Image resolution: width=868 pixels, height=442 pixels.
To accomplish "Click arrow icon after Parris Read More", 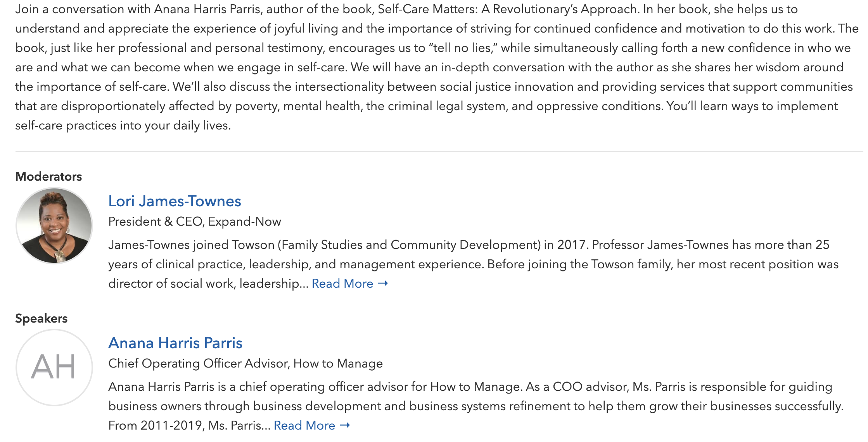I will (345, 425).
